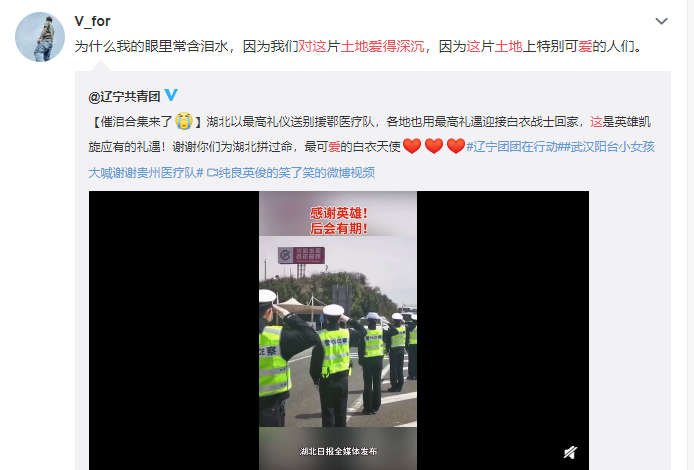The height and width of the screenshot is (470, 694).
Task: Click the middle red heart emoji
Action: (x=434, y=146)
